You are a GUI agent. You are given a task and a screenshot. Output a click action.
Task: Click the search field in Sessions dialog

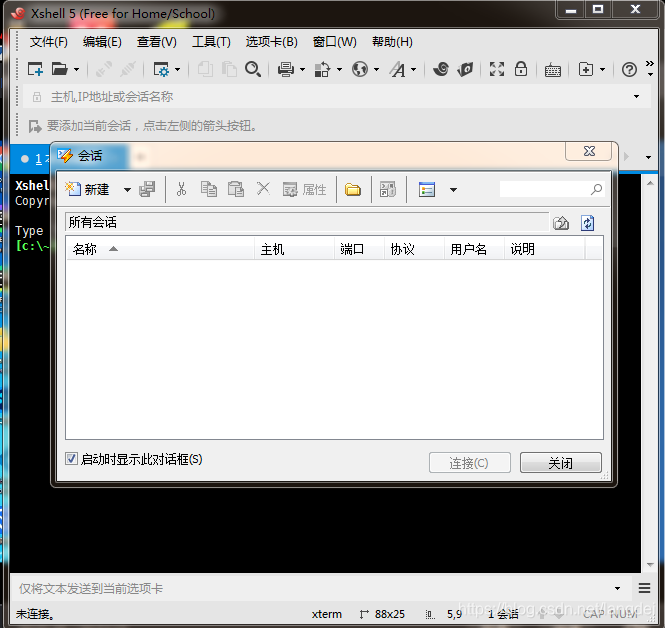552,189
